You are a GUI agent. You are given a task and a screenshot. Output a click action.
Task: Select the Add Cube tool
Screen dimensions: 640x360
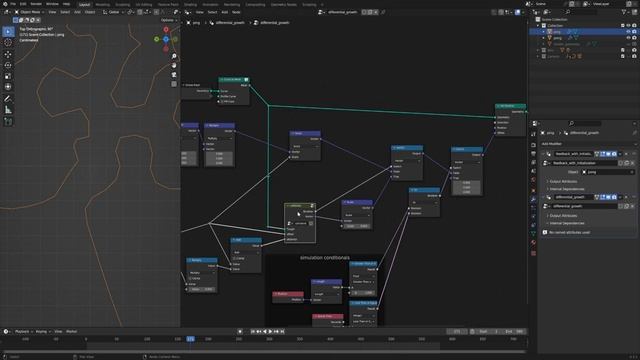(x=8, y=122)
